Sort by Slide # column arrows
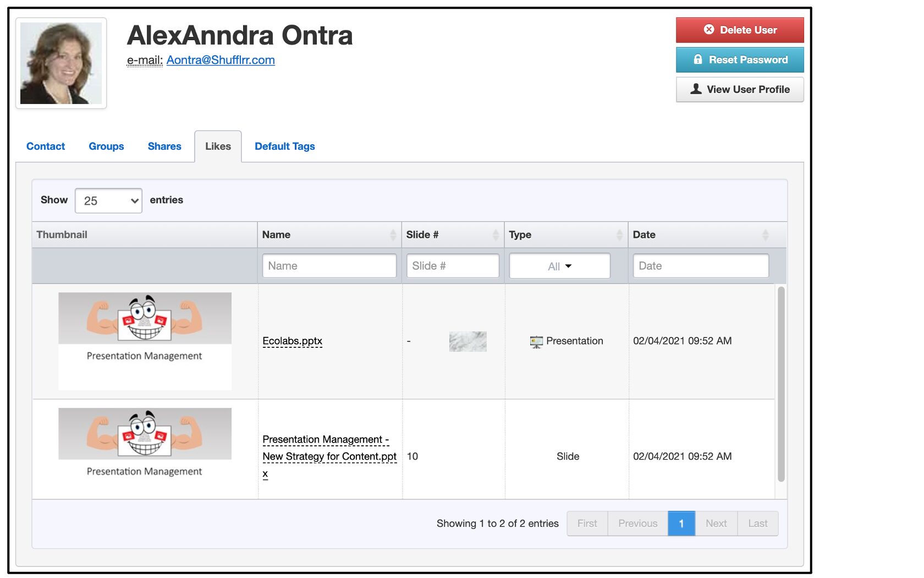 pos(496,235)
